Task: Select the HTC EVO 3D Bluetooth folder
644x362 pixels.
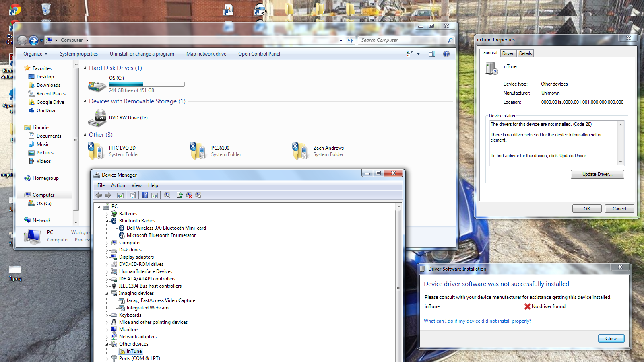Action: (113, 151)
